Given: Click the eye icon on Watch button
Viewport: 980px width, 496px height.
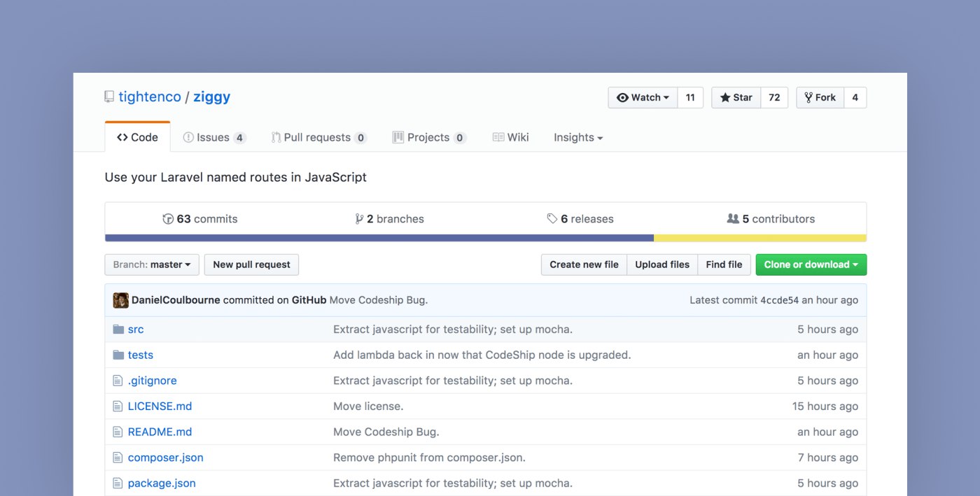Looking at the screenshot, I should point(622,98).
